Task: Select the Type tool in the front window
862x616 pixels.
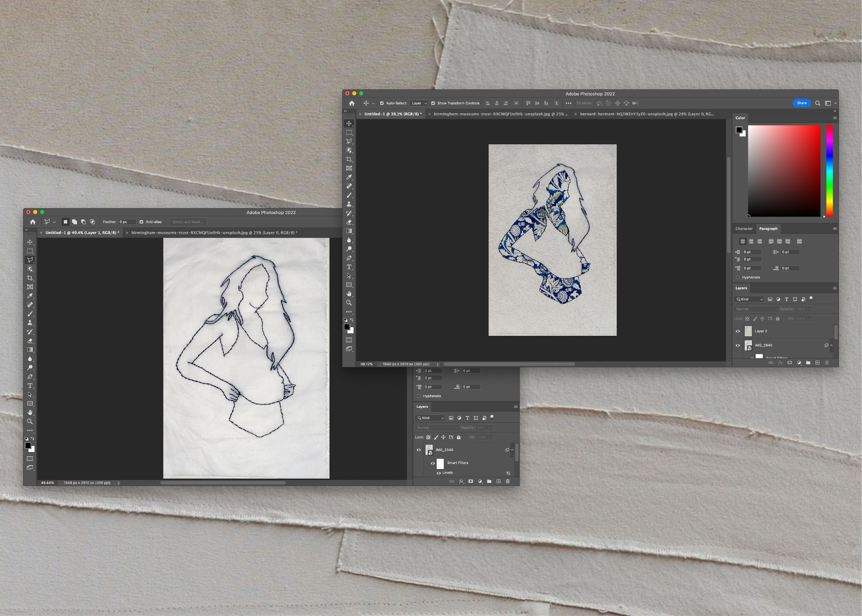Action: tap(349, 267)
